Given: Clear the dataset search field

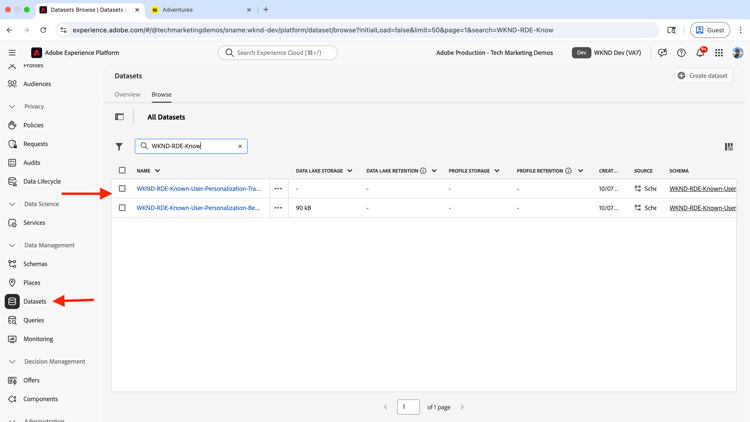Looking at the screenshot, I should point(240,146).
